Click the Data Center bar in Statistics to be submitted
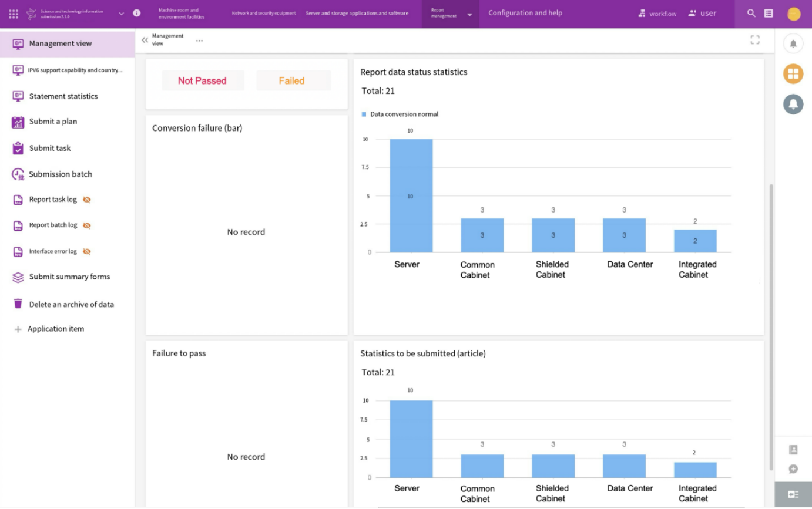The width and height of the screenshot is (812, 509). click(x=624, y=466)
